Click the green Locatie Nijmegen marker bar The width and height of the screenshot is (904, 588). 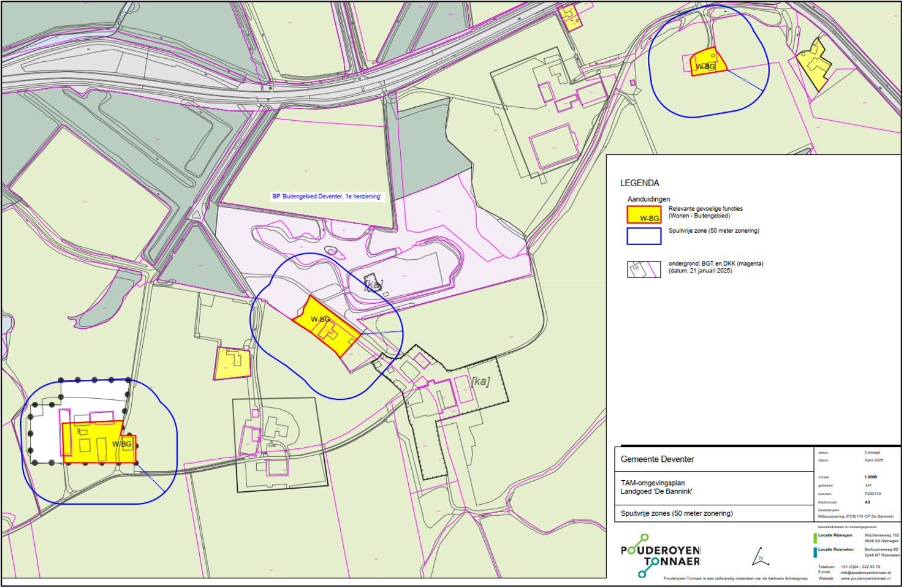click(815, 538)
